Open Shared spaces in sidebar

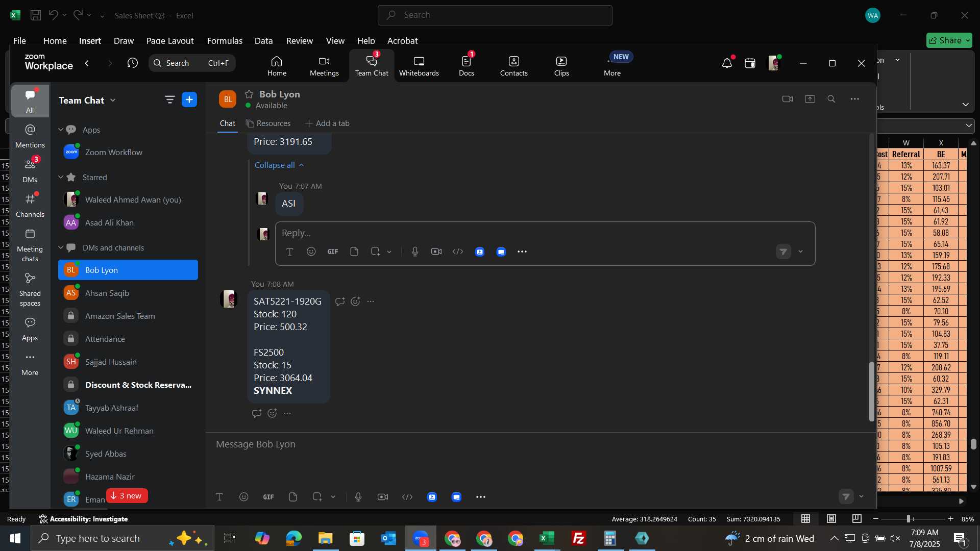[x=30, y=290]
